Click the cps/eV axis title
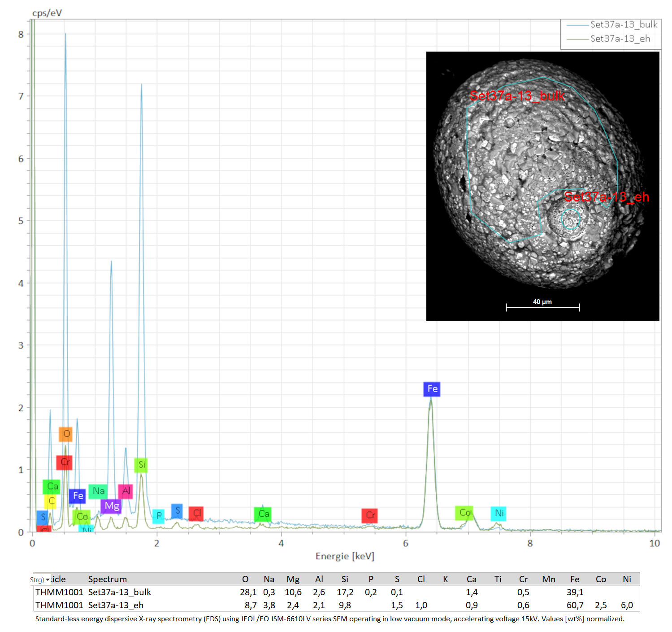 coord(47,13)
